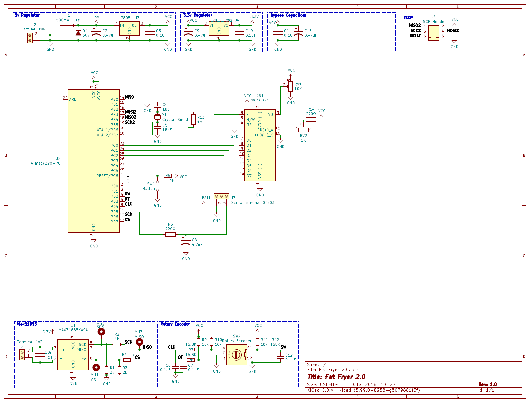Image resolution: width=532 pixels, height=402 pixels.
Task: Click the C10 0.1uF capacitor symbol
Action: point(239,33)
